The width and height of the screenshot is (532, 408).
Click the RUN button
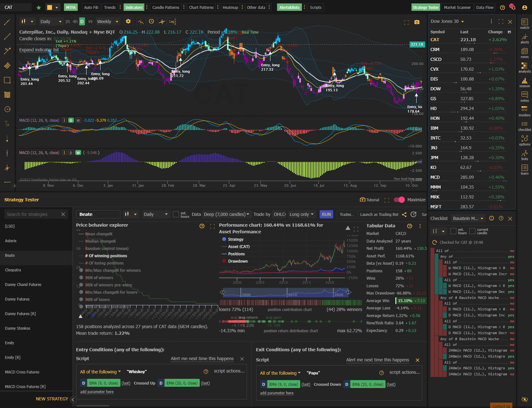coord(326,214)
